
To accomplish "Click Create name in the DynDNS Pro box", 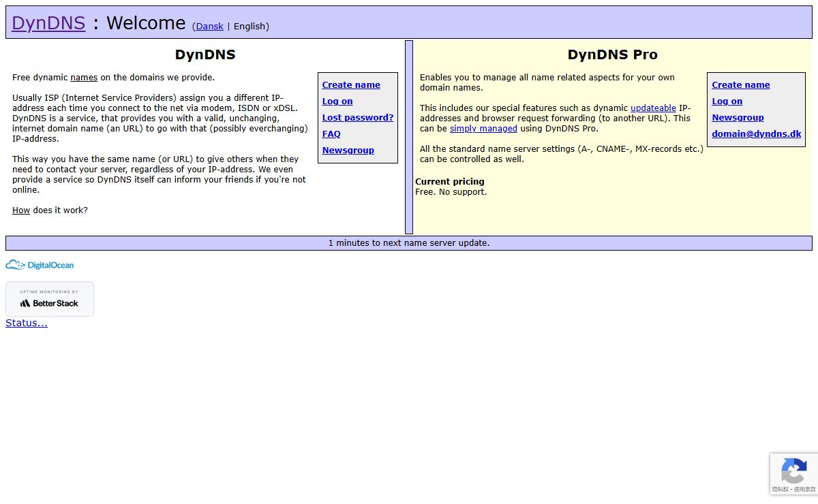I will coord(741,84).
